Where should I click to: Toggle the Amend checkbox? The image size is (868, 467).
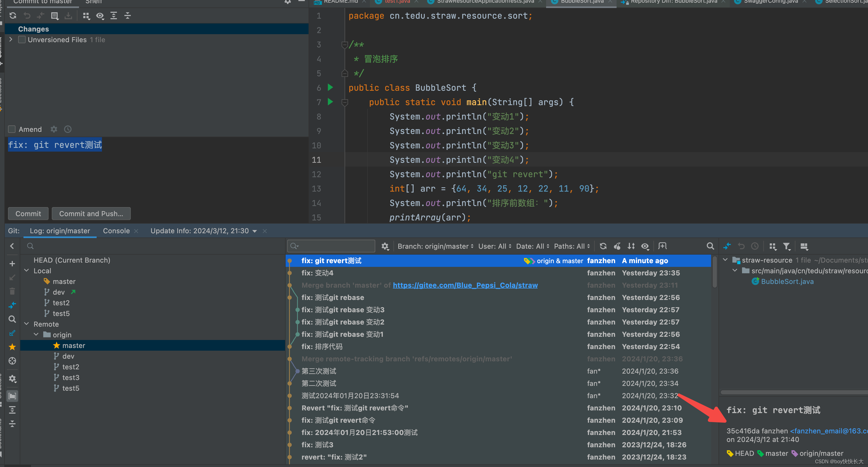pos(11,129)
